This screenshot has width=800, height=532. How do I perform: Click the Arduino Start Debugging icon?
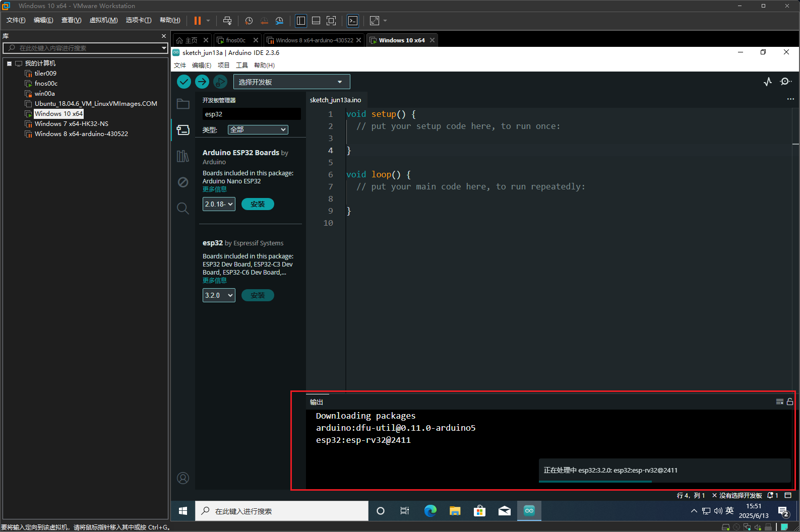coord(220,82)
